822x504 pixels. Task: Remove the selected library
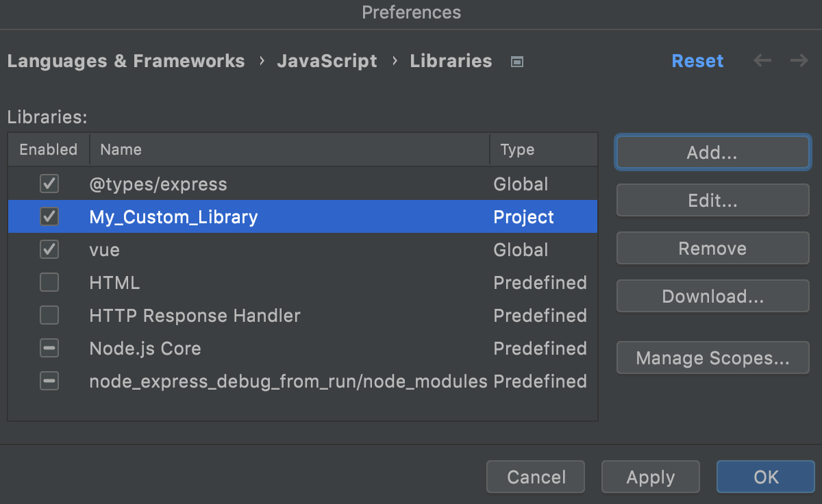(712, 248)
